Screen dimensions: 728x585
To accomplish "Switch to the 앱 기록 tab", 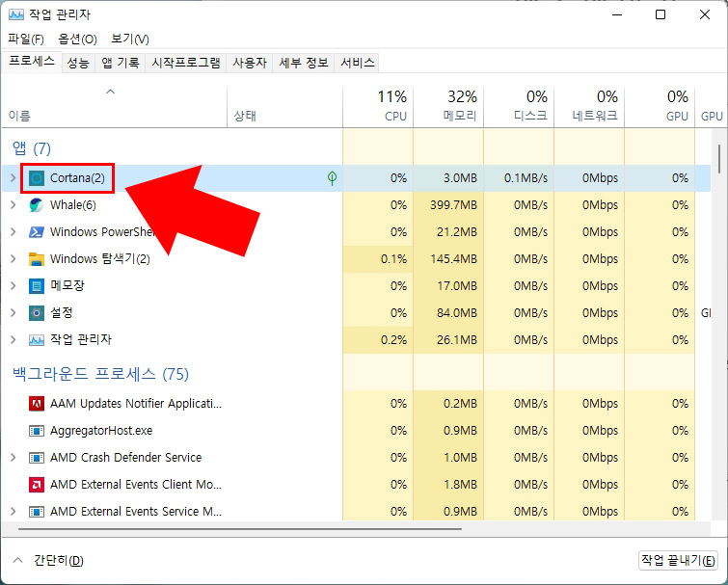I will tap(121, 63).
